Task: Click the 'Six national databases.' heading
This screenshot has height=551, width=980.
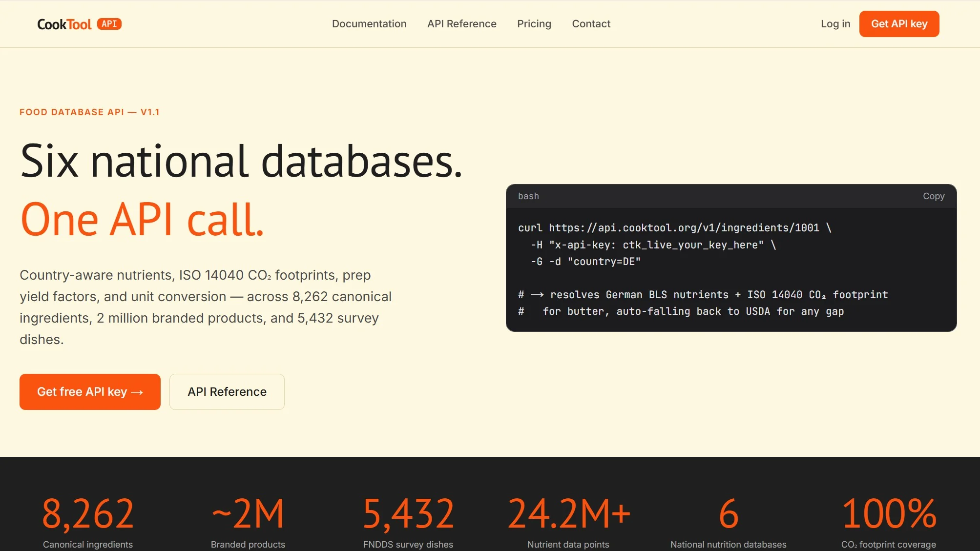Action: [241, 161]
